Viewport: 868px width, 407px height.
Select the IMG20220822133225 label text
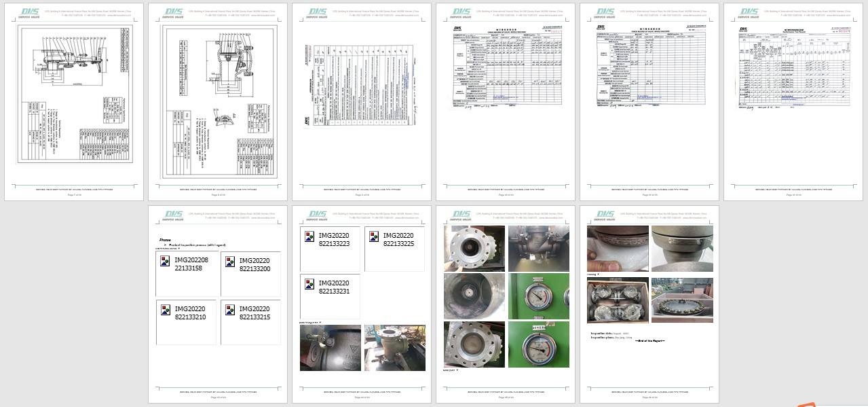pyautogui.click(x=398, y=239)
